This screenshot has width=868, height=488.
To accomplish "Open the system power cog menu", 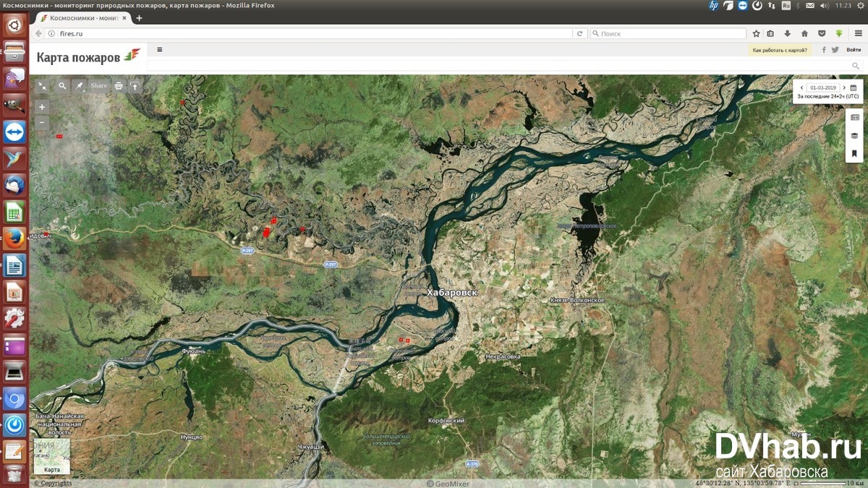I will [859, 5].
